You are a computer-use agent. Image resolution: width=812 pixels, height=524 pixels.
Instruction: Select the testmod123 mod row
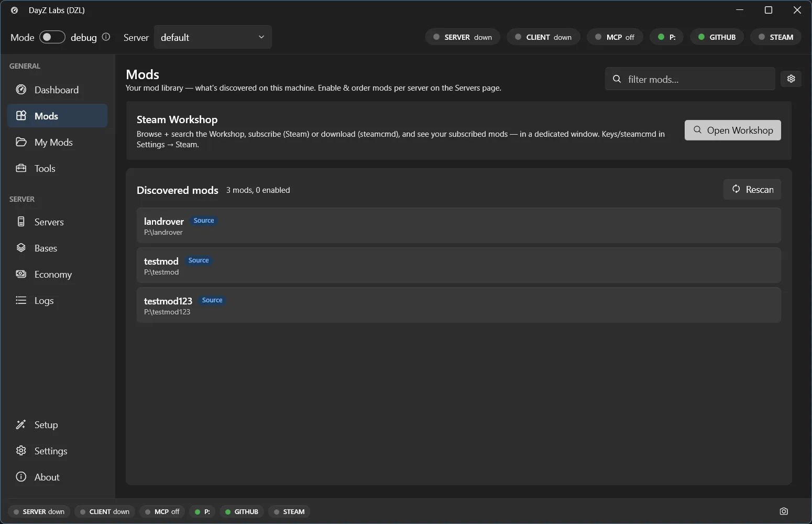click(x=459, y=305)
